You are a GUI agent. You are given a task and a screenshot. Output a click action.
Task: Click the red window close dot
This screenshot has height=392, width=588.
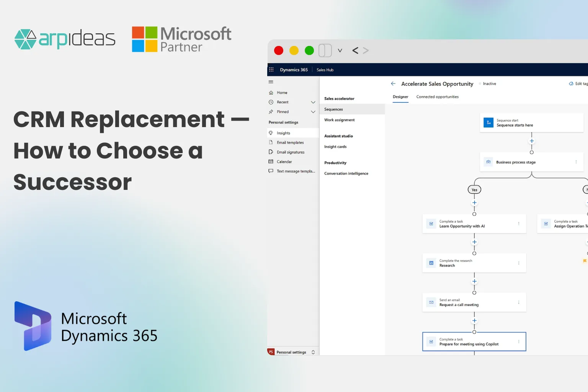tap(279, 51)
